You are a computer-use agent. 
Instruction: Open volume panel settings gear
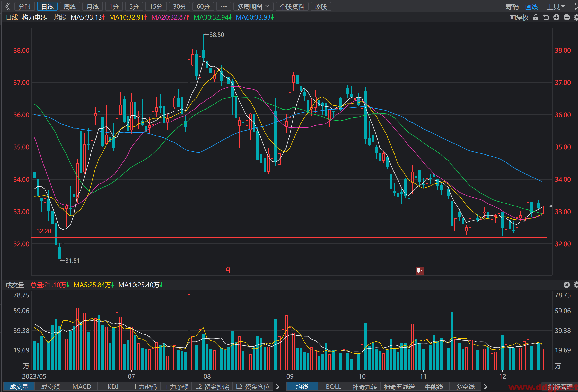576,285
